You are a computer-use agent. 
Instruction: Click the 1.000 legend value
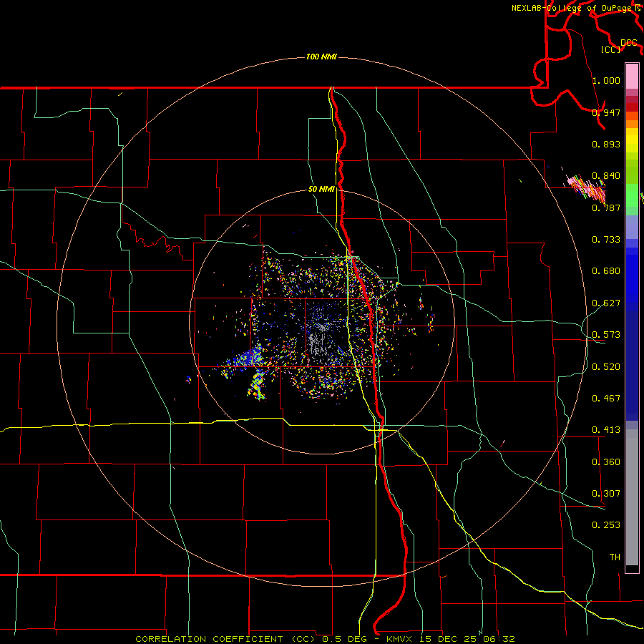(606, 80)
